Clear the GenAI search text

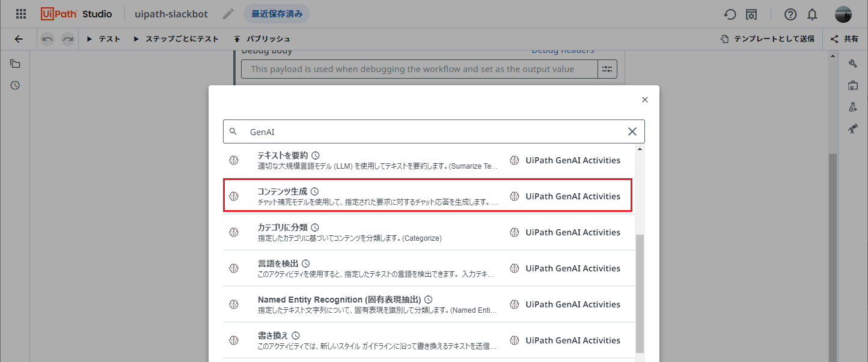pyautogui.click(x=632, y=131)
